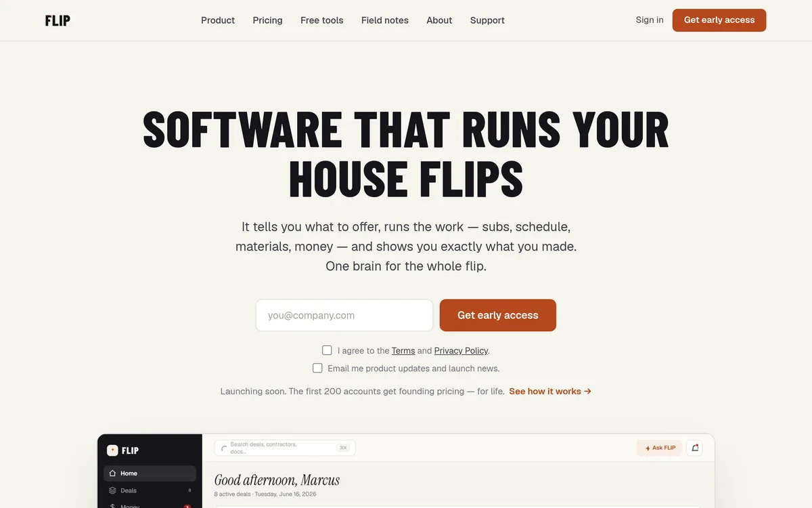
Task: Click the Good afternoon, Marcus greeting
Action: click(277, 480)
